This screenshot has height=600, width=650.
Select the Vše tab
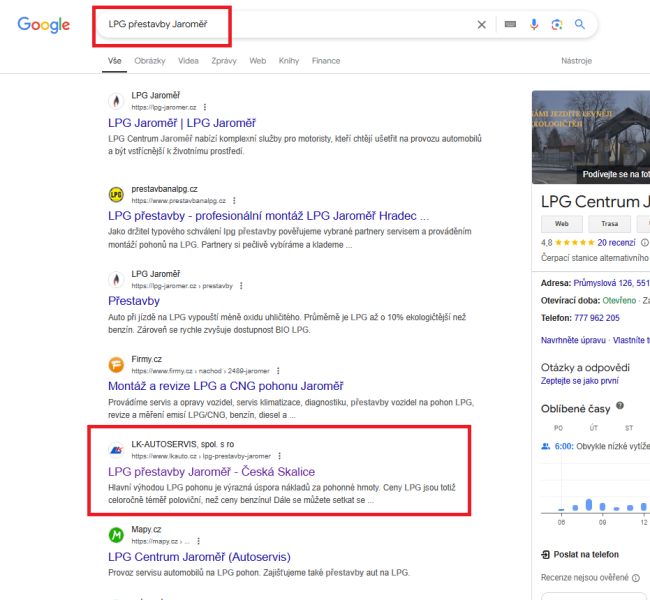tap(114, 61)
